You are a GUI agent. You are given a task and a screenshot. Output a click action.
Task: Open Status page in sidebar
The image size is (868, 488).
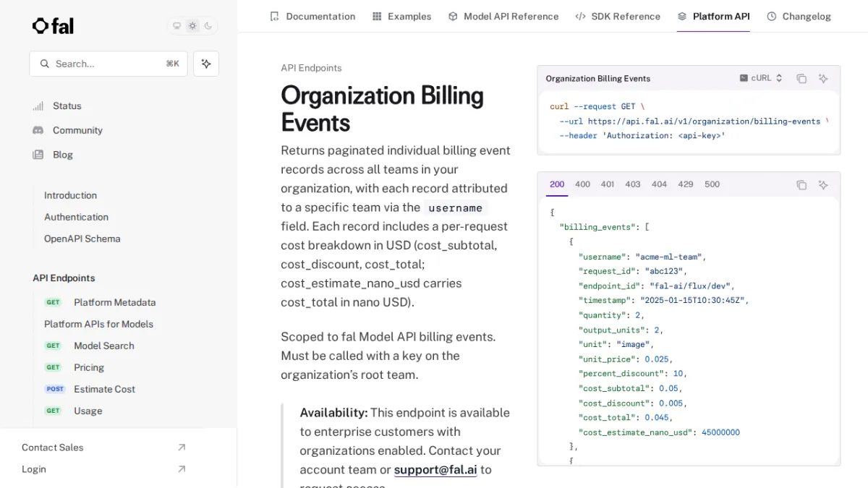click(67, 106)
